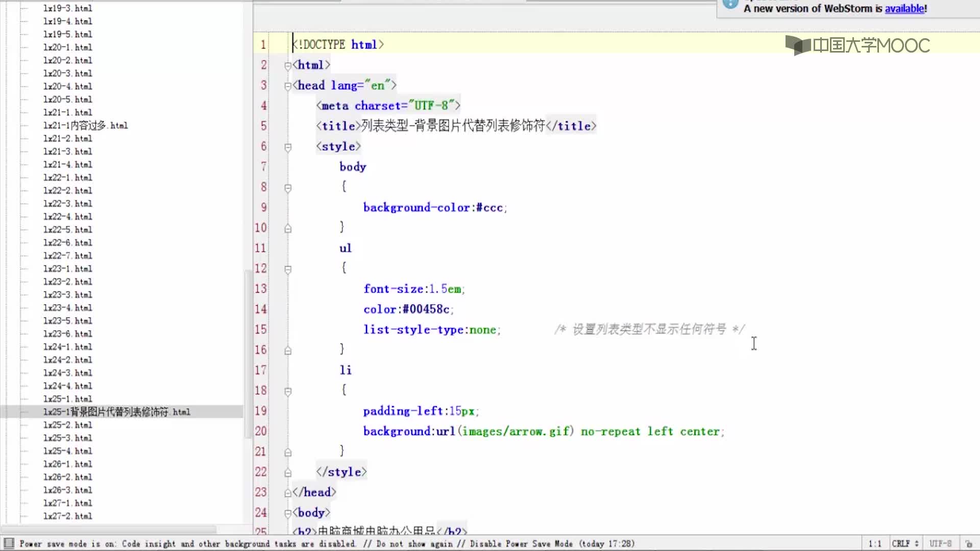
Task: Open lx23-6.html in the file tree
Action: tap(67, 334)
